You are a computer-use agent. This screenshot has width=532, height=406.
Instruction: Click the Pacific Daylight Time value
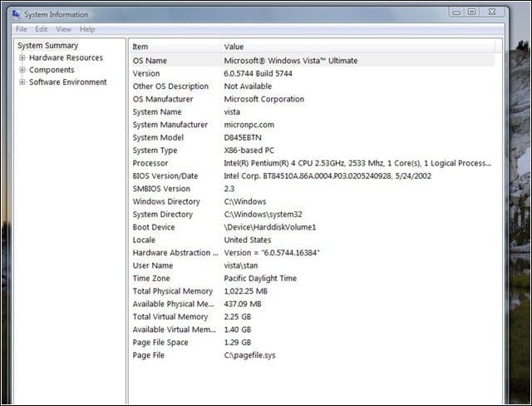(260, 279)
